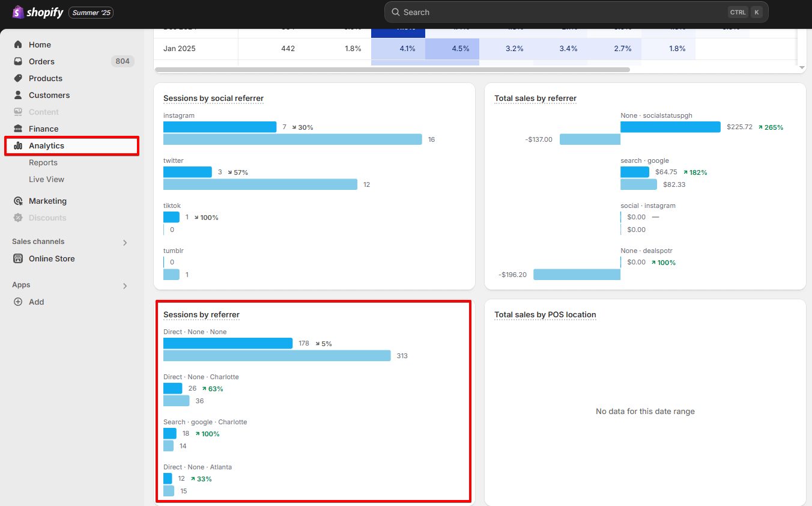Open the Total sales by referrer report
Viewport: 812px width, 506px height.
coord(535,98)
